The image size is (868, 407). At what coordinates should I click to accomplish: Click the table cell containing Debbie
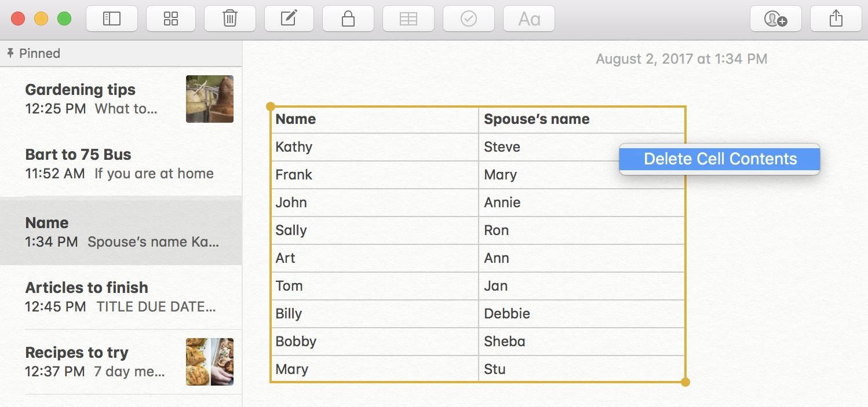[x=581, y=314]
